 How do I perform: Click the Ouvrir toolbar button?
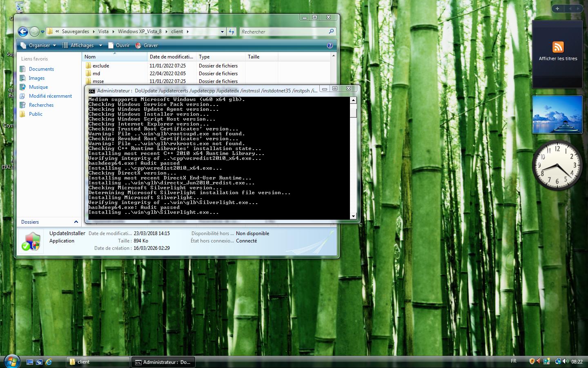pyautogui.click(x=119, y=45)
